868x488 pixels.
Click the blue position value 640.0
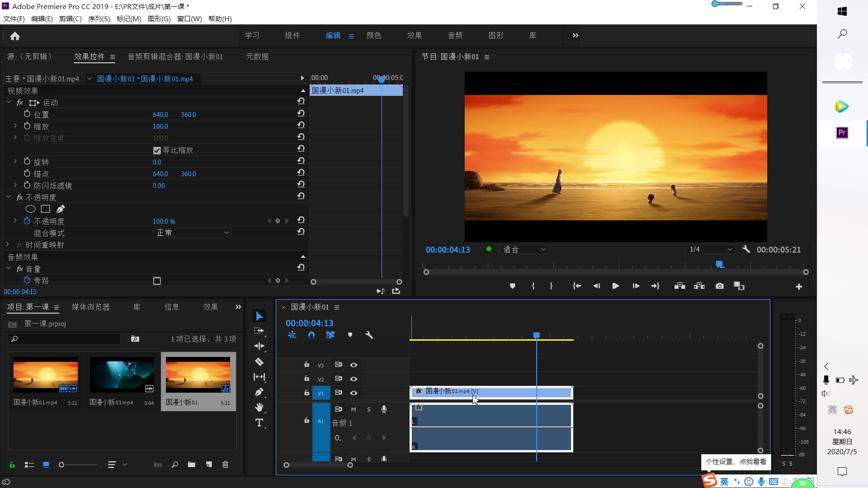[x=160, y=115]
